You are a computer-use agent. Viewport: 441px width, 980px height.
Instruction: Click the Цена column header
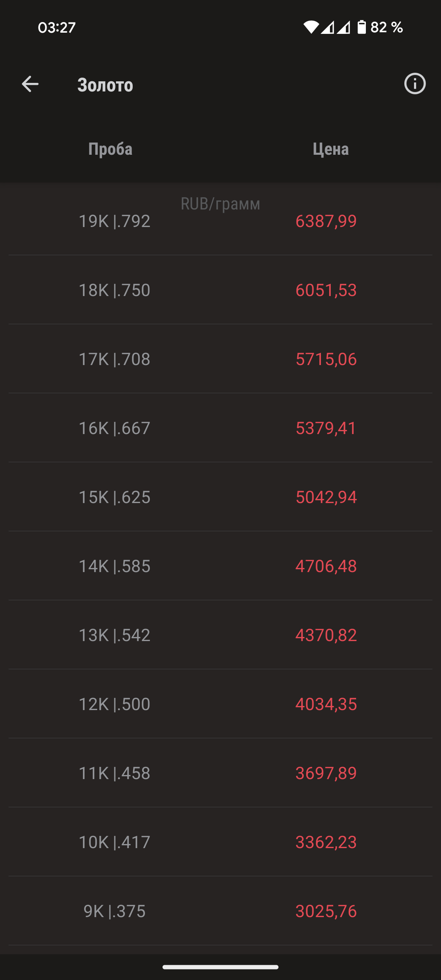pyautogui.click(x=330, y=149)
